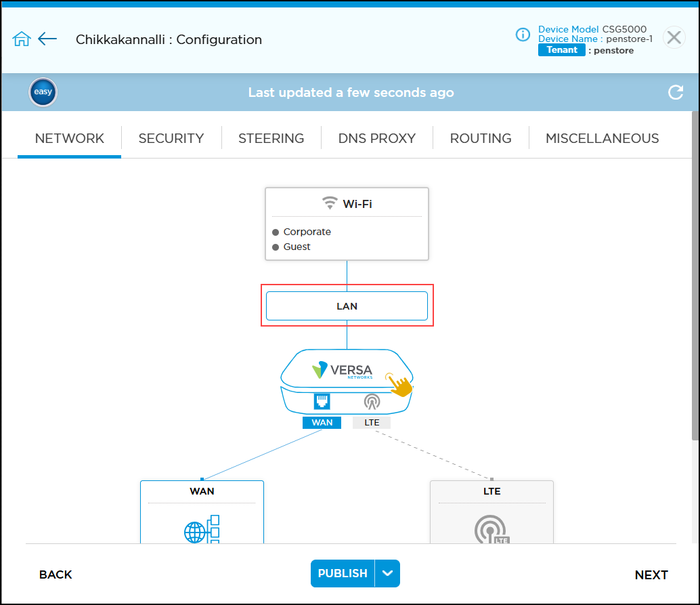This screenshot has width=700, height=605.
Task: Click the easy mode badge
Action: coord(43,92)
